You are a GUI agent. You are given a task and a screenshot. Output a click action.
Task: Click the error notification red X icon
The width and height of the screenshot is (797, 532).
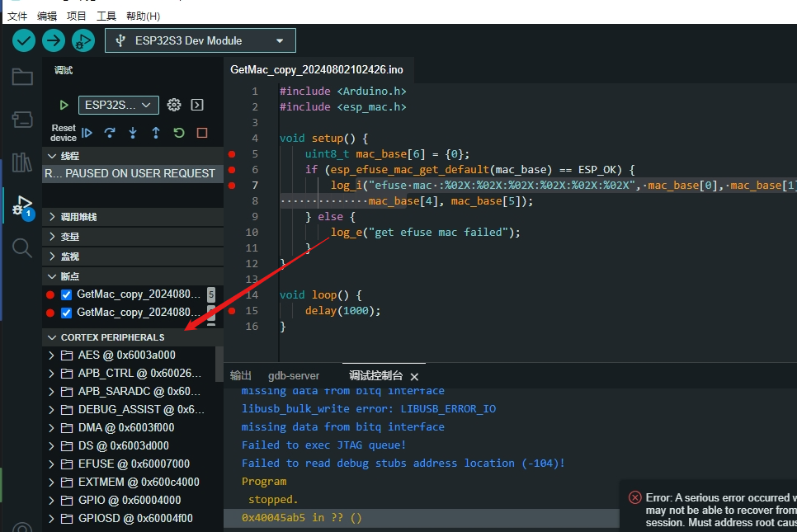(x=634, y=497)
